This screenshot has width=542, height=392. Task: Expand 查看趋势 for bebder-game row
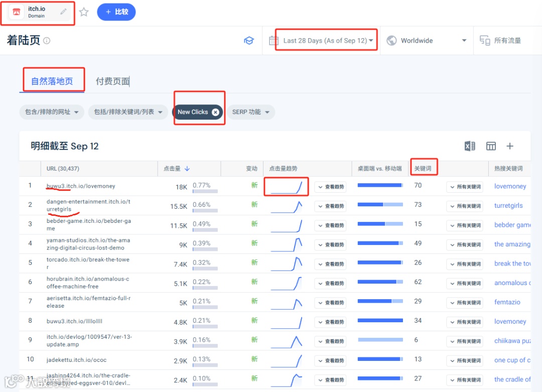pos(331,226)
